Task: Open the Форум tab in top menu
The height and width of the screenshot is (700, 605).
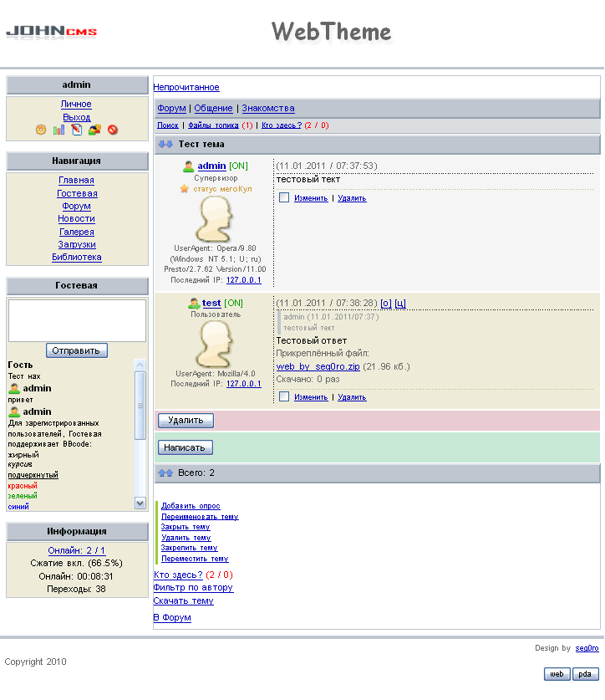Action: click(x=171, y=109)
